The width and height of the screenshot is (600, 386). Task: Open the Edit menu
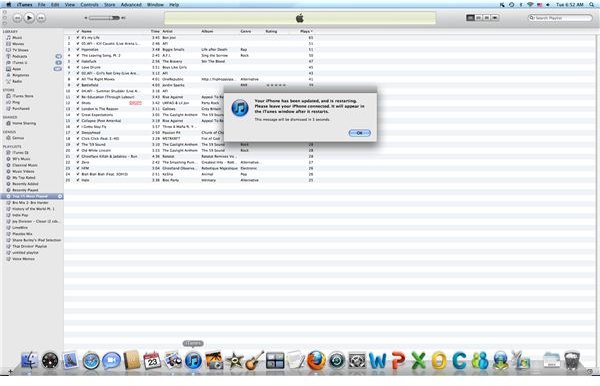pyautogui.click(x=55, y=5)
